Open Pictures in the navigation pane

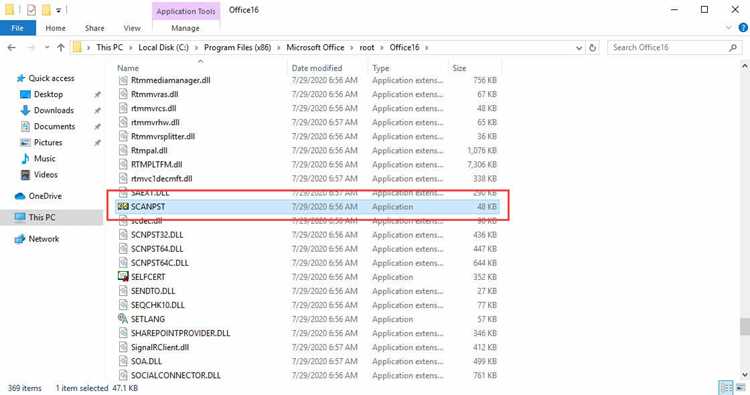(48, 143)
